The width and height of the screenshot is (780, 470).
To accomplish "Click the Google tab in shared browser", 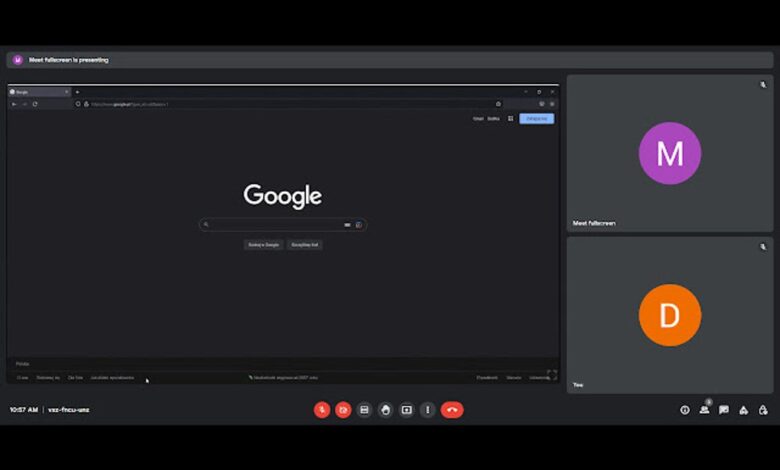I will pyautogui.click(x=38, y=92).
